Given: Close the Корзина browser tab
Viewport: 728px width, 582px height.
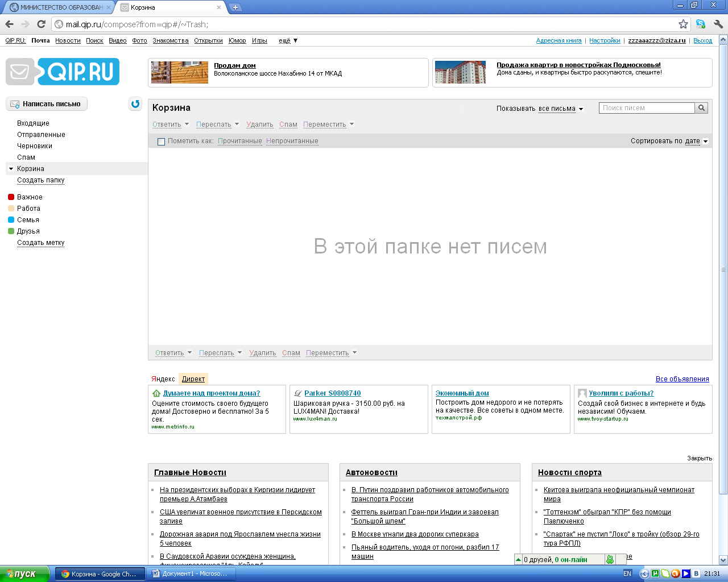Looking at the screenshot, I should [220, 7].
